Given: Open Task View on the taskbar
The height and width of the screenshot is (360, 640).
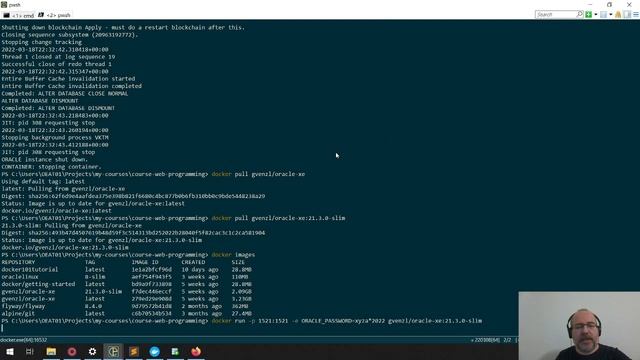Looking at the screenshot, I should click(30, 351).
